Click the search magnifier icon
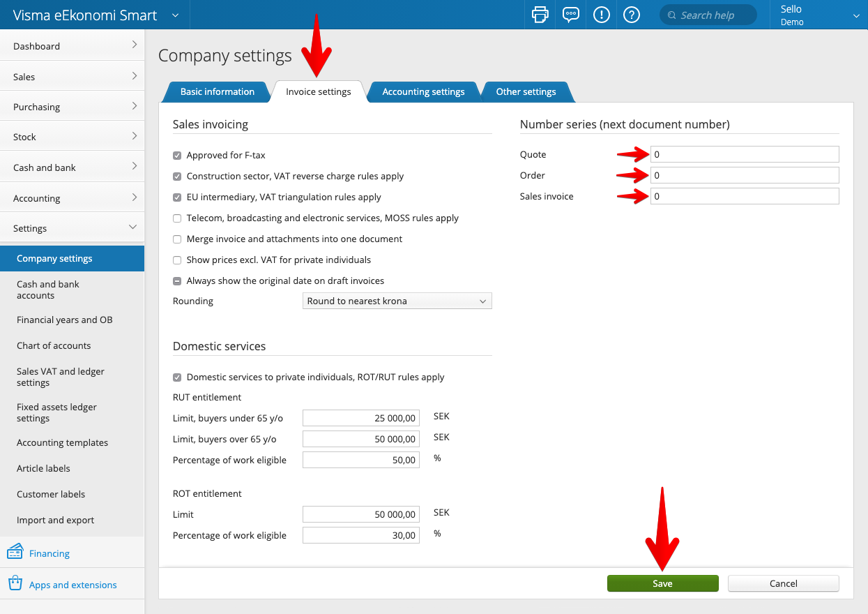This screenshot has height=614, width=868. pos(671,15)
